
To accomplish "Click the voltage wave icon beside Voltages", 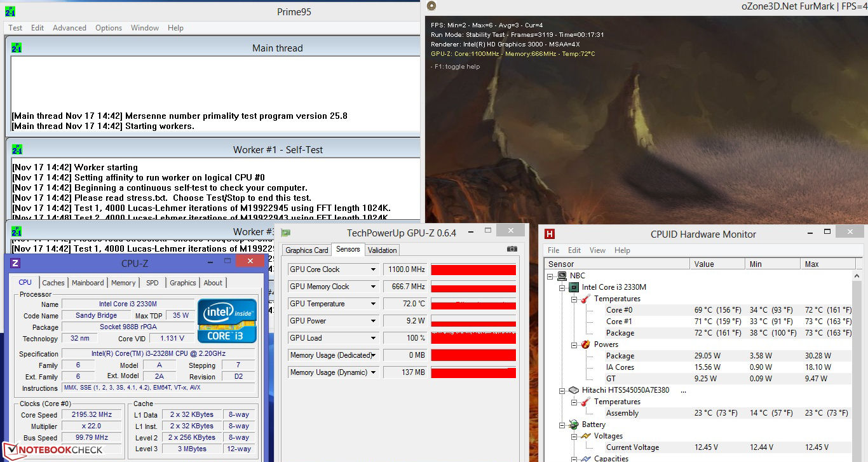I will click(585, 436).
